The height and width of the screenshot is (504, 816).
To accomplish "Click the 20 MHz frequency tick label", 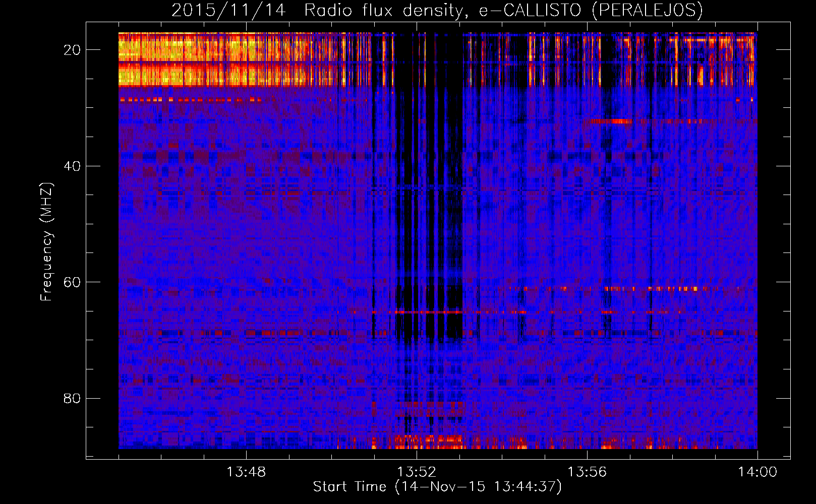I will (73, 50).
